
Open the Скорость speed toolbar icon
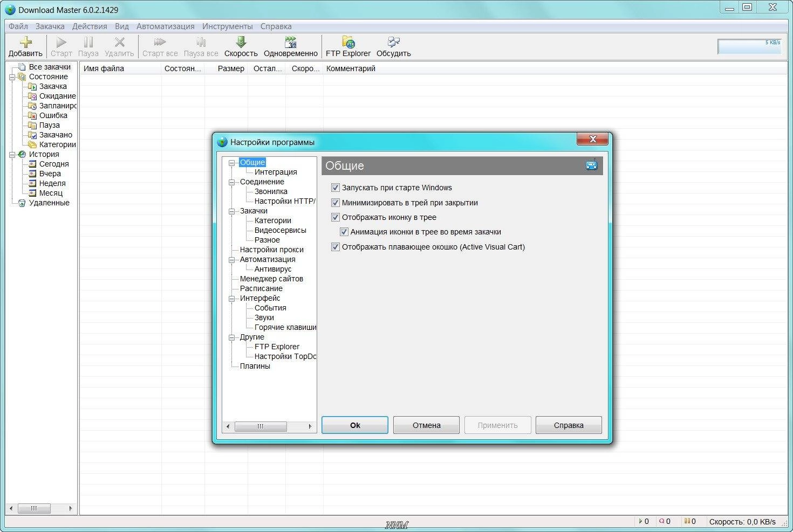pos(241,42)
